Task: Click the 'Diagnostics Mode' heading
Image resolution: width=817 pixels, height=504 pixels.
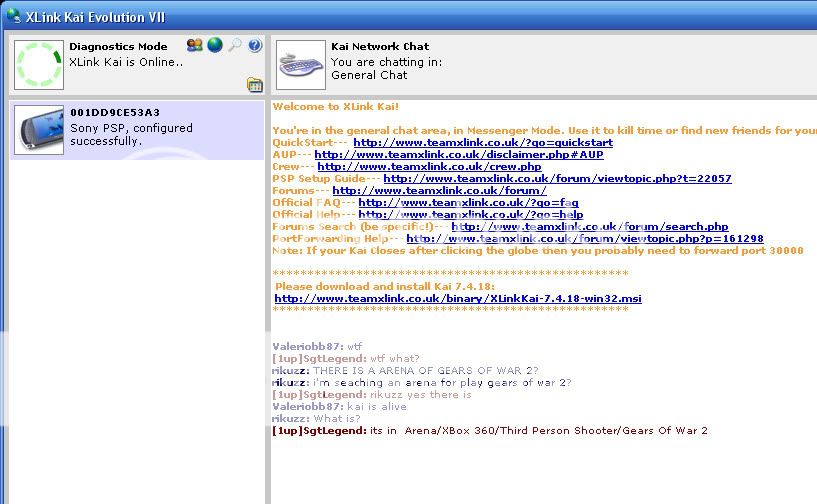Action: click(118, 46)
